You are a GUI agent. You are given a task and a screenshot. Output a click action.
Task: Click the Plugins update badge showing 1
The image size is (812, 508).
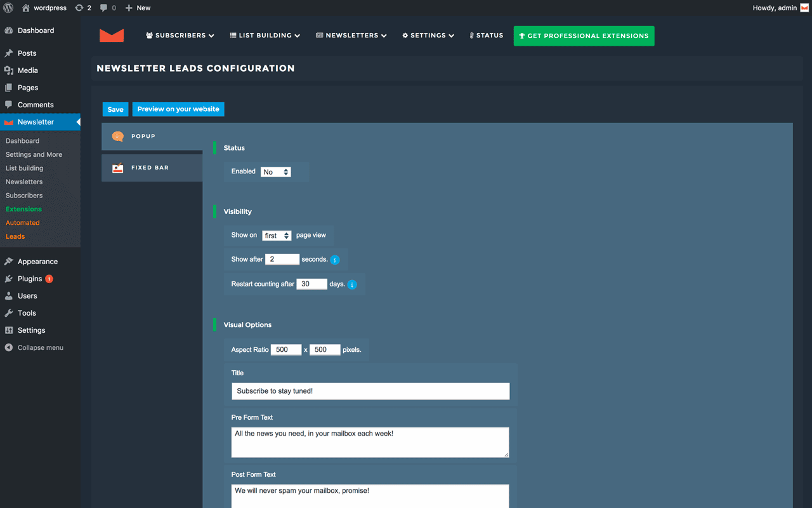point(49,279)
